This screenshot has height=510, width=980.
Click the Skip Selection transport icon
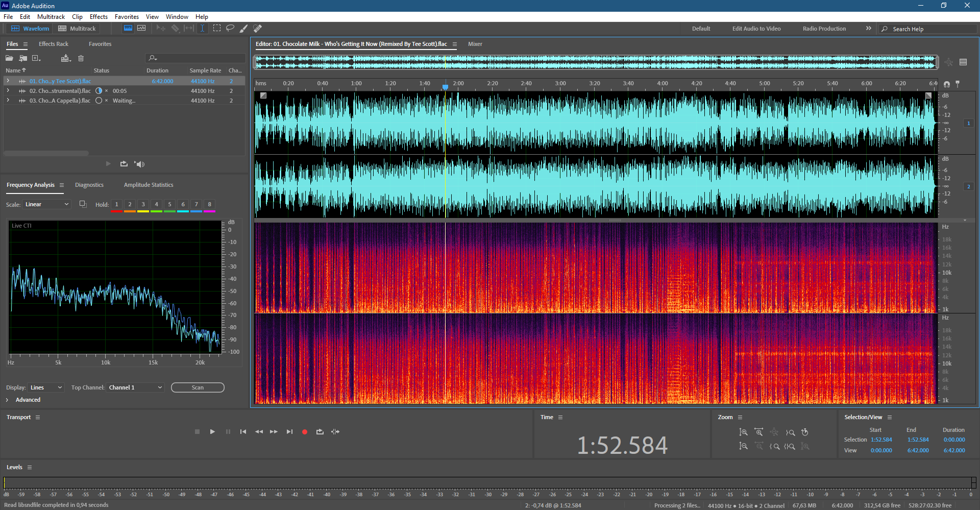tap(335, 431)
